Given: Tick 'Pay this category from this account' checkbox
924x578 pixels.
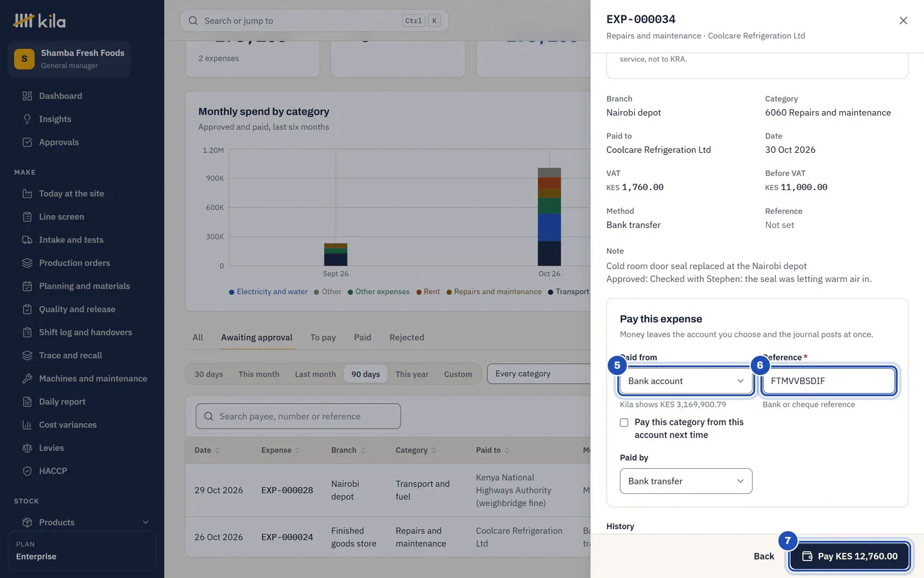Looking at the screenshot, I should pyautogui.click(x=624, y=423).
